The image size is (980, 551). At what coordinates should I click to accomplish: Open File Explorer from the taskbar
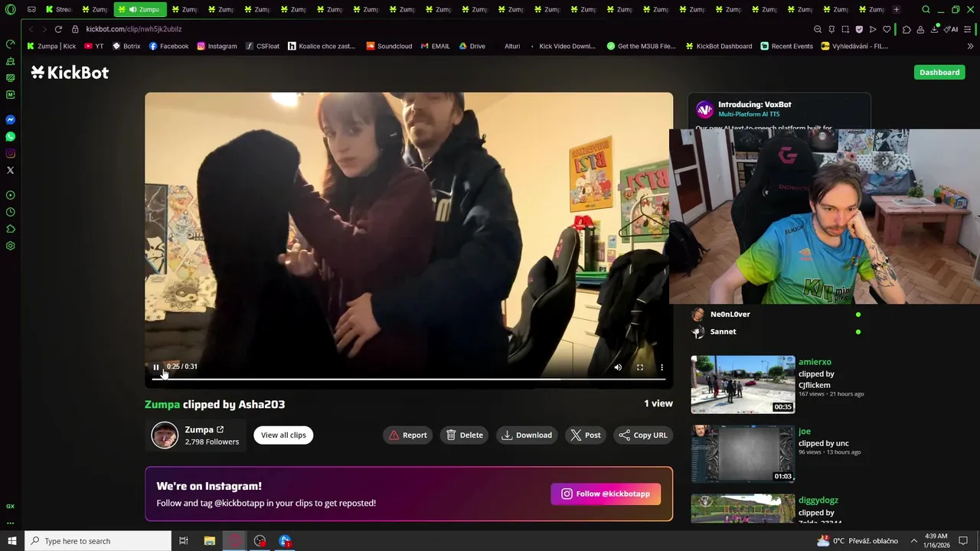coord(210,541)
